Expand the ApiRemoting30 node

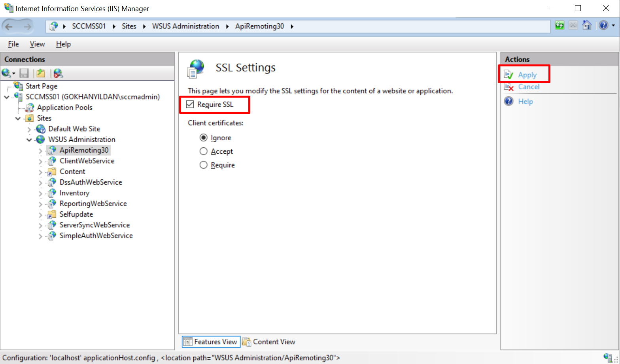pyautogui.click(x=41, y=151)
